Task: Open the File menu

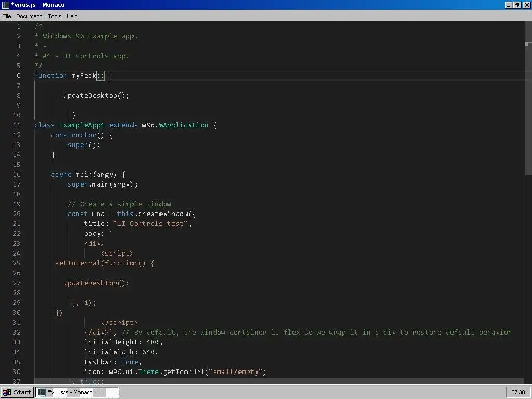Action: click(x=6, y=16)
